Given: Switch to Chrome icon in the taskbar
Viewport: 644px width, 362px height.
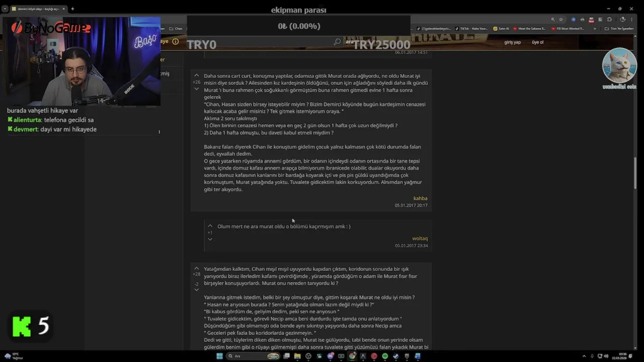Looking at the screenshot, I should pyautogui.click(x=352, y=356).
